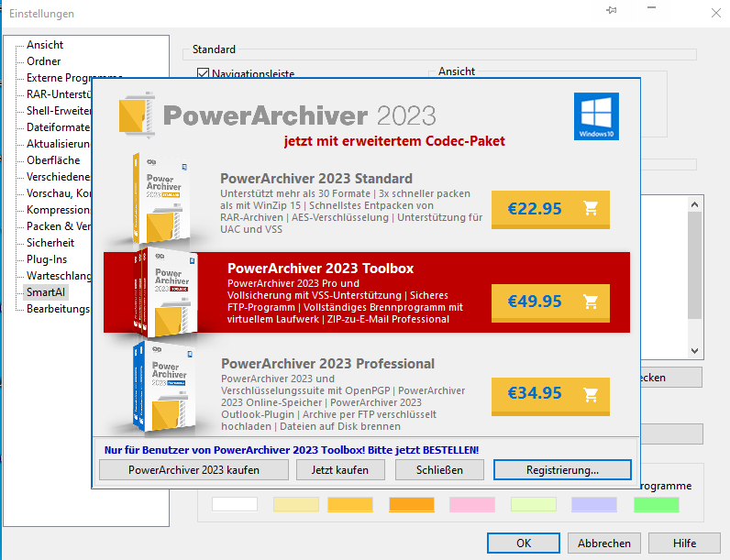Click the Jetzt kaufen button

340,470
